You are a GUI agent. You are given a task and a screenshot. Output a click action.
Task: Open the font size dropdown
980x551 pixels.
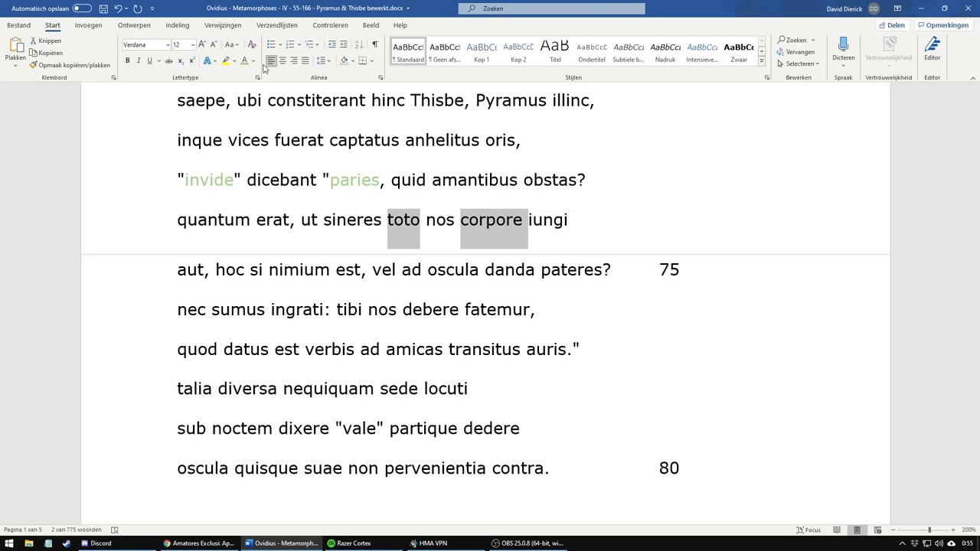tap(192, 44)
